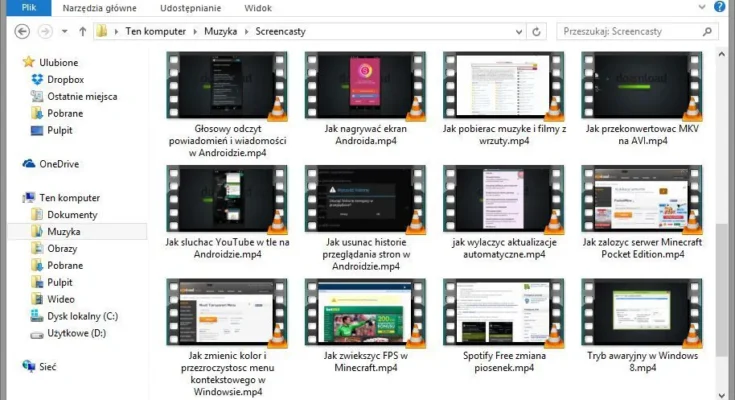The image size is (735, 400).
Task: Select 'Jak zalozyc serwer Minecraft' thumbnail
Action: pos(642,199)
